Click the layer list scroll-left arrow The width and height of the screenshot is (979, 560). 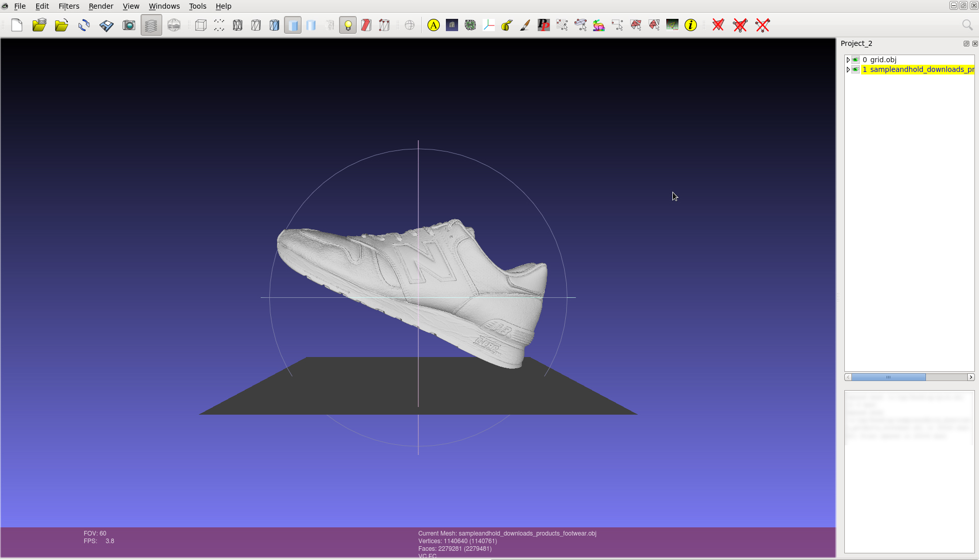tap(848, 377)
